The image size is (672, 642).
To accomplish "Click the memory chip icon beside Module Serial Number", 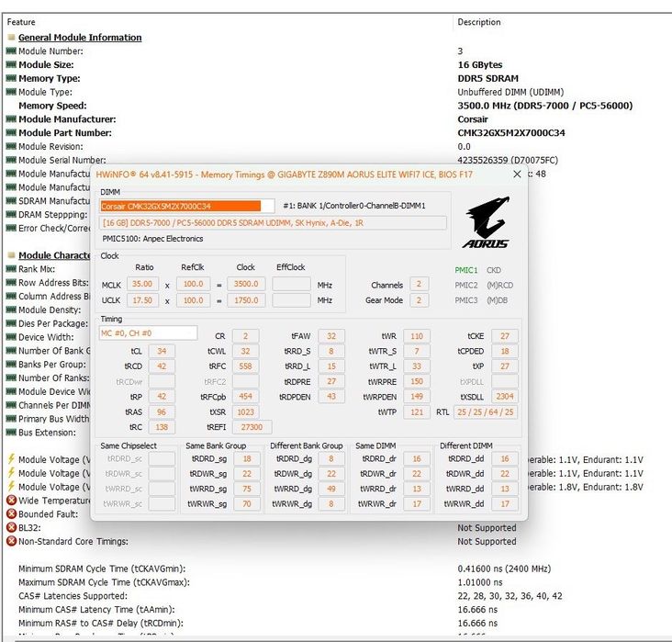I will (x=12, y=160).
